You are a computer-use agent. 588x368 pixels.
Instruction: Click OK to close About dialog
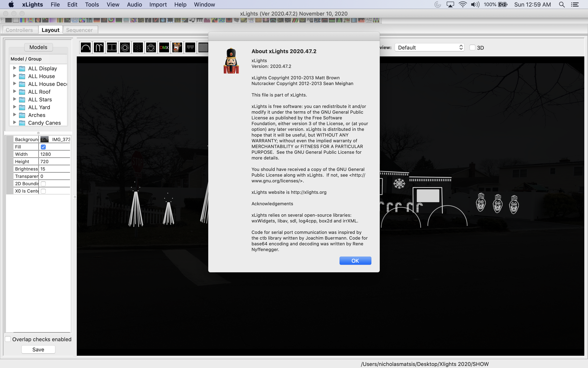355,261
